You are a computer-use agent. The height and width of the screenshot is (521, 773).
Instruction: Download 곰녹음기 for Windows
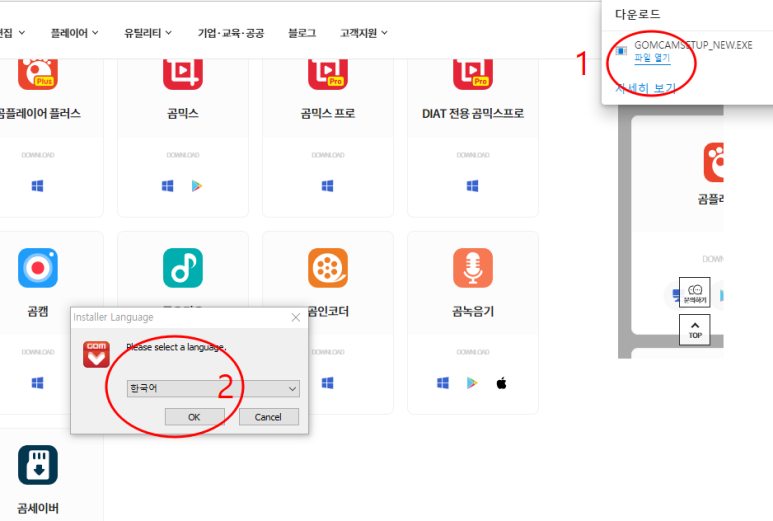click(443, 383)
